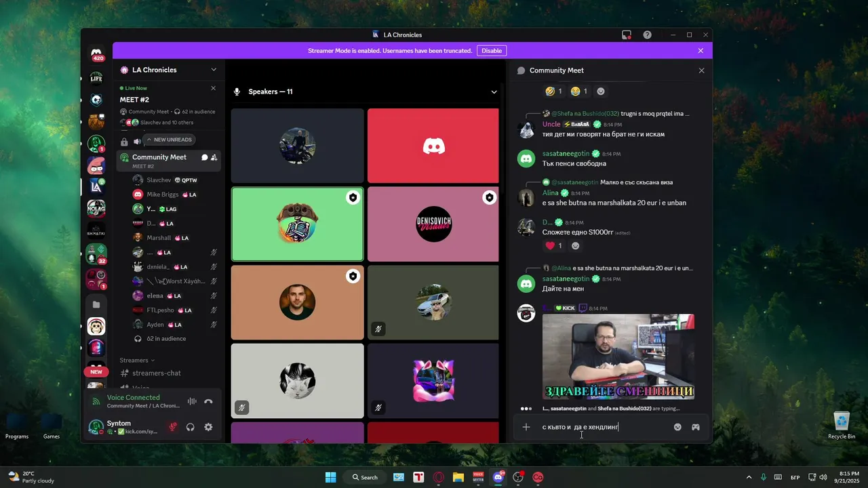
Task: Open Discord direct messages home icon
Action: point(96,53)
